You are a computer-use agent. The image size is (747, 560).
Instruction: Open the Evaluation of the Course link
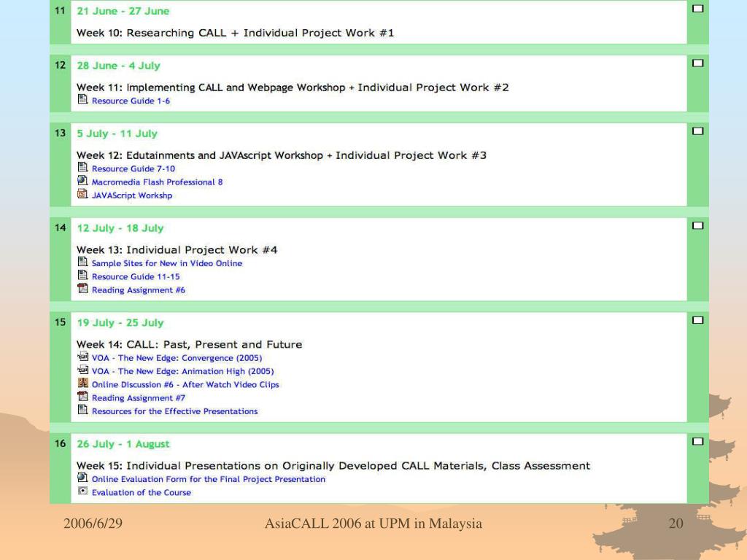point(142,493)
